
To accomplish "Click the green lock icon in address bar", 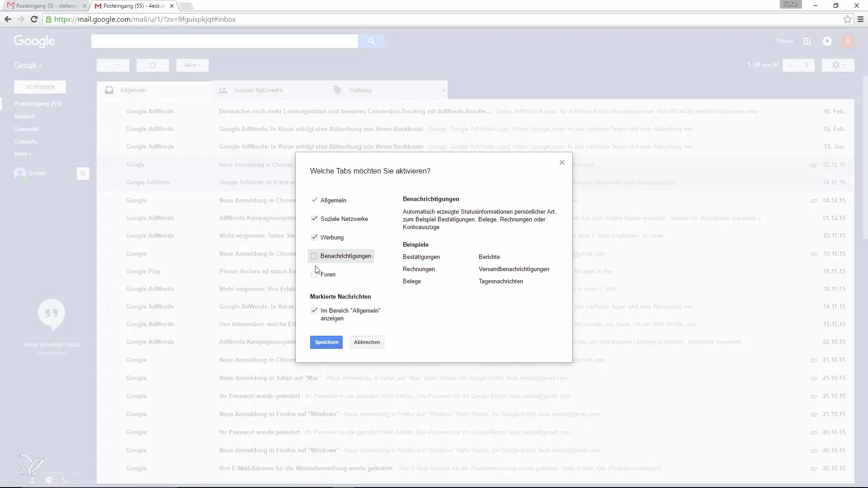I will coord(48,19).
